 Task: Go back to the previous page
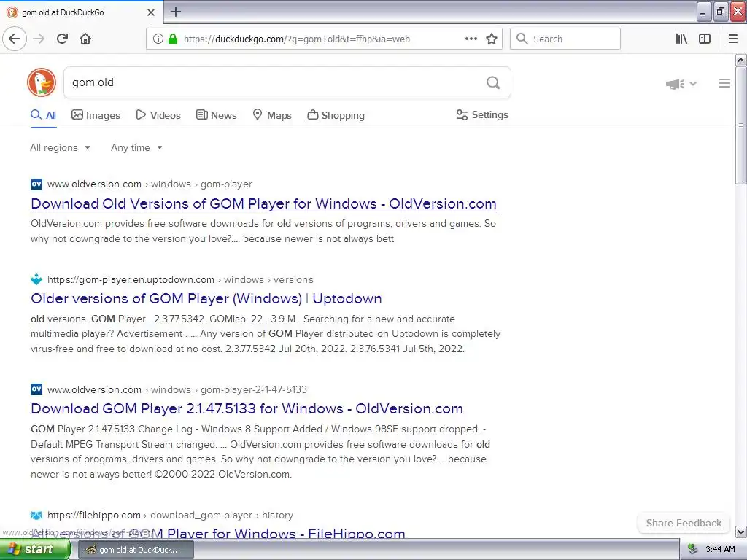coord(15,39)
